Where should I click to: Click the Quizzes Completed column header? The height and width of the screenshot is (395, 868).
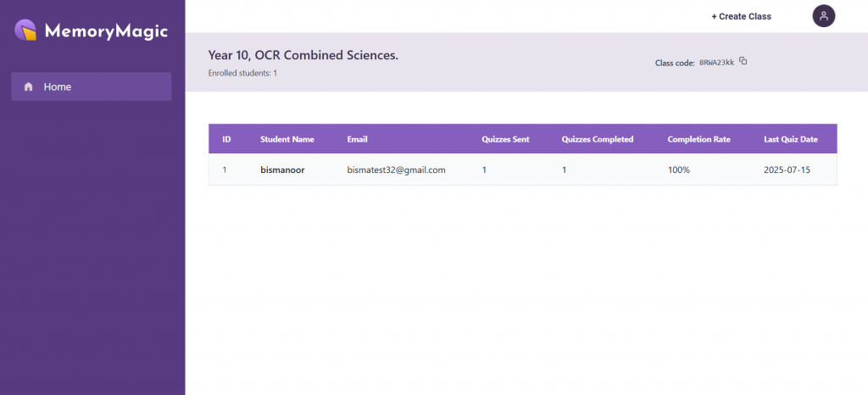[598, 139]
